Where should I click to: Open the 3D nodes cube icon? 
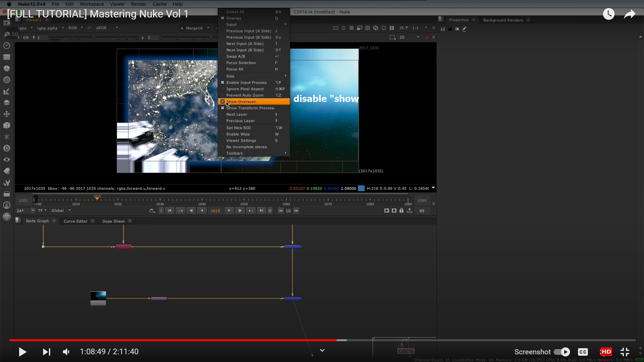click(x=6, y=125)
